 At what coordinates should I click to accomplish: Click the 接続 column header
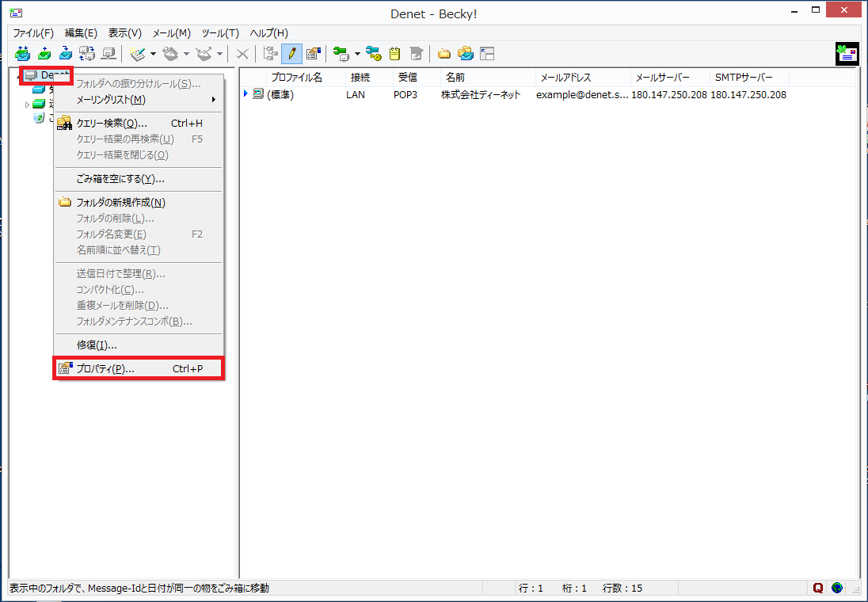point(369,78)
